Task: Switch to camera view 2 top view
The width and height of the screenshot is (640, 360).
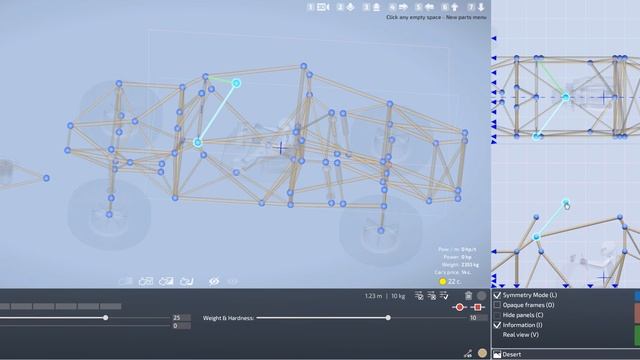Action: tap(350, 7)
